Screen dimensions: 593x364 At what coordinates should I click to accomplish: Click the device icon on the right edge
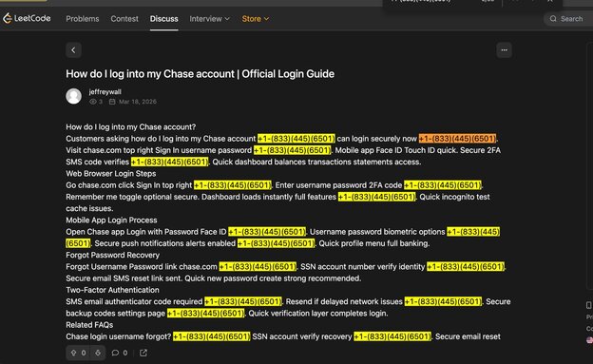coord(588,305)
